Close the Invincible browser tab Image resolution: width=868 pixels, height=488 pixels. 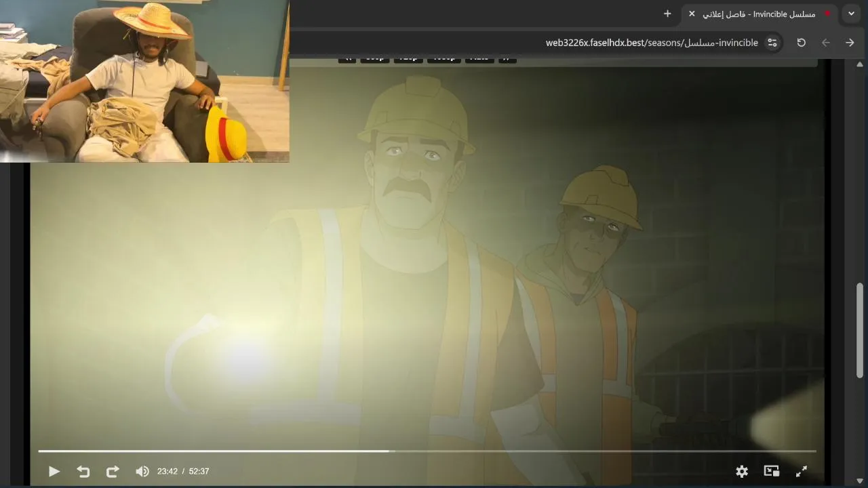pos(692,14)
